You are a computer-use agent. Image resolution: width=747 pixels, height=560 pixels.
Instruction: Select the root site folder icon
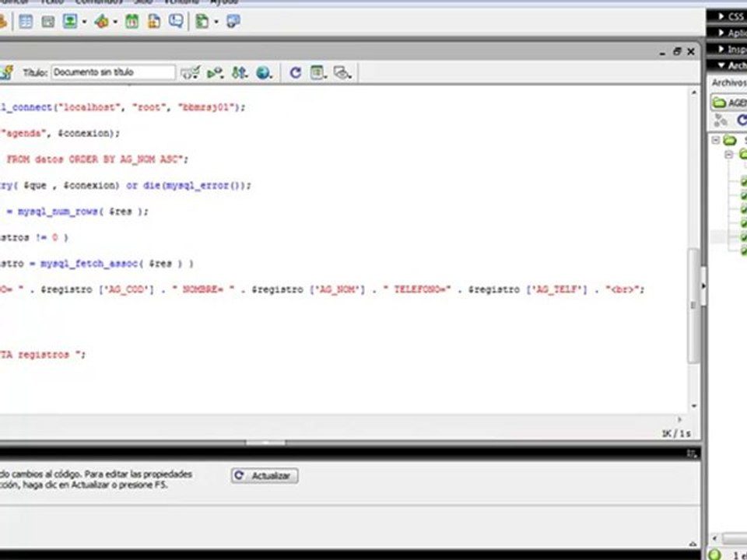tap(730, 140)
